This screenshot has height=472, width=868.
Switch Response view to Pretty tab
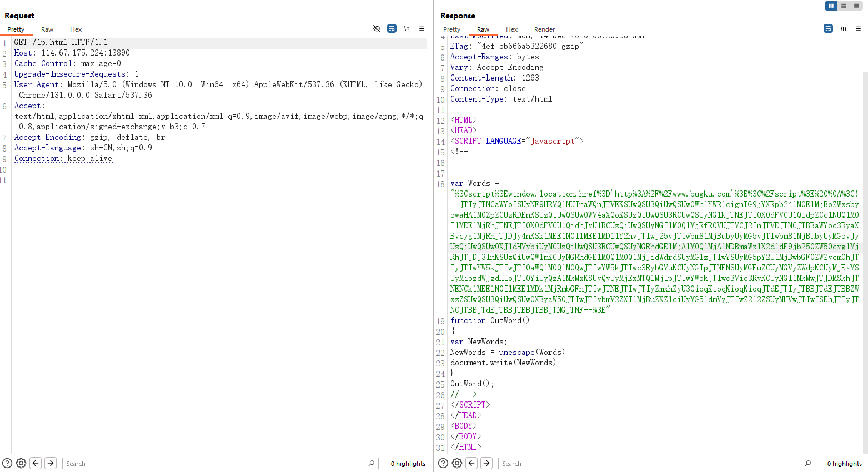pos(451,29)
